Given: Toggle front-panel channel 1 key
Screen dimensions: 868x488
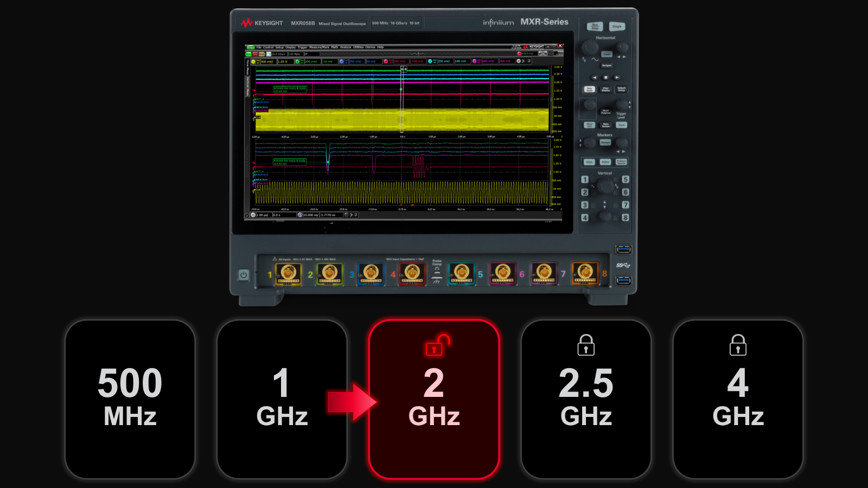Looking at the screenshot, I should click(x=584, y=179).
